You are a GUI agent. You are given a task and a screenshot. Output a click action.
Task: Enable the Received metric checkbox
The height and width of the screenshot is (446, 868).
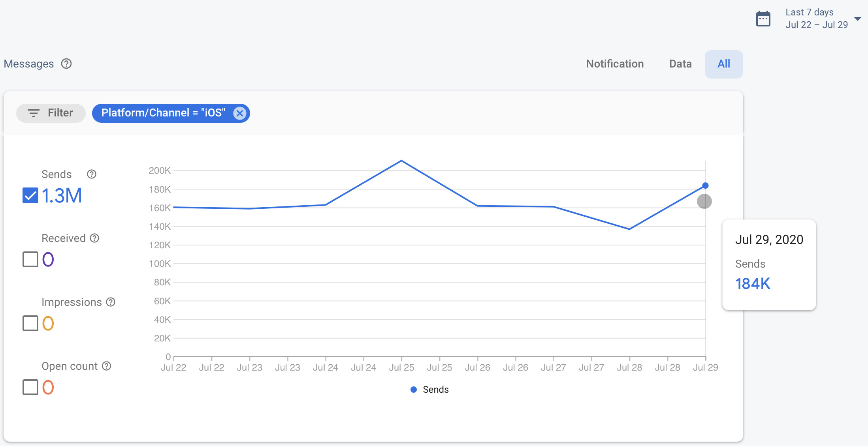click(30, 259)
